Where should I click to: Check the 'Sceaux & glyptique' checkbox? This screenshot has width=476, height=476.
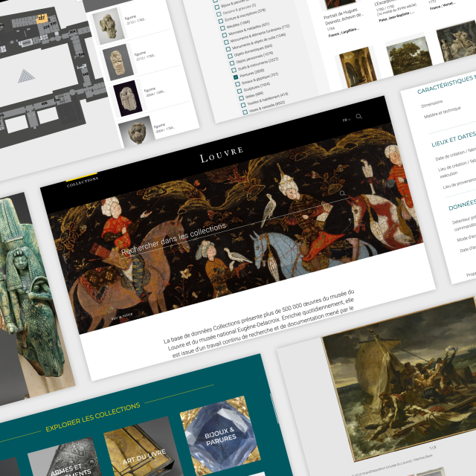point(237,84)
